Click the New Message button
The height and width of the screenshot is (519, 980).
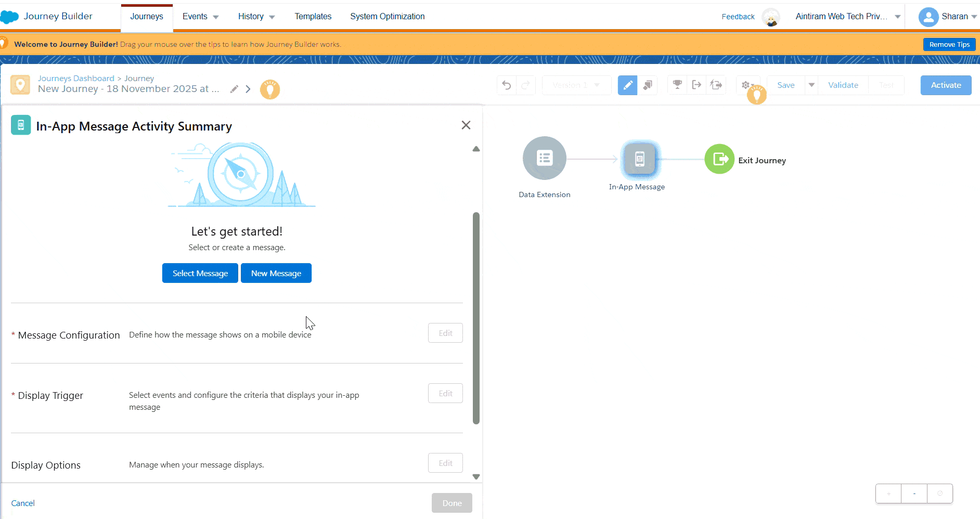coord(276,273)
